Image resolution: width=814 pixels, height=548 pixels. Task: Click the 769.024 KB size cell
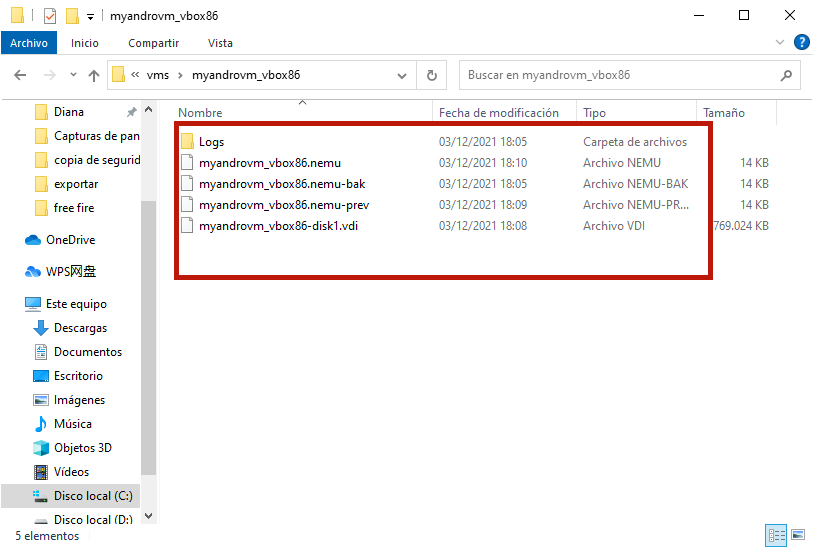click(741, 226)
